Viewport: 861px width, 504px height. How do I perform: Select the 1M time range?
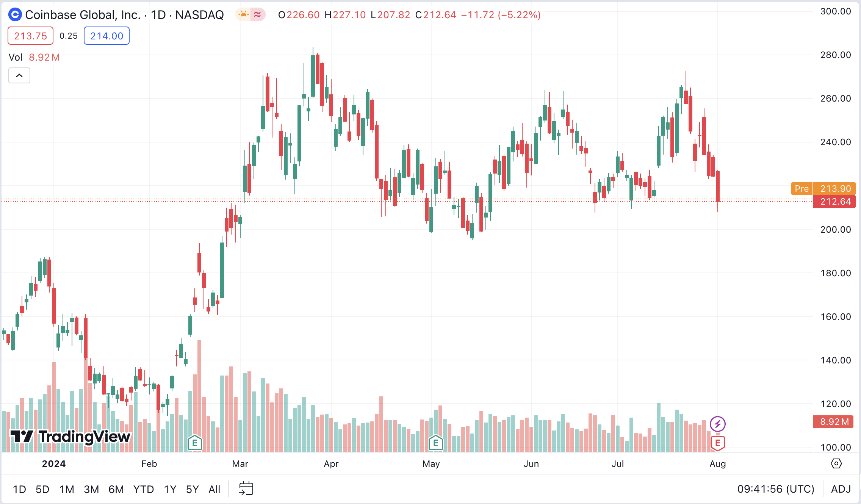pos(67,489)
